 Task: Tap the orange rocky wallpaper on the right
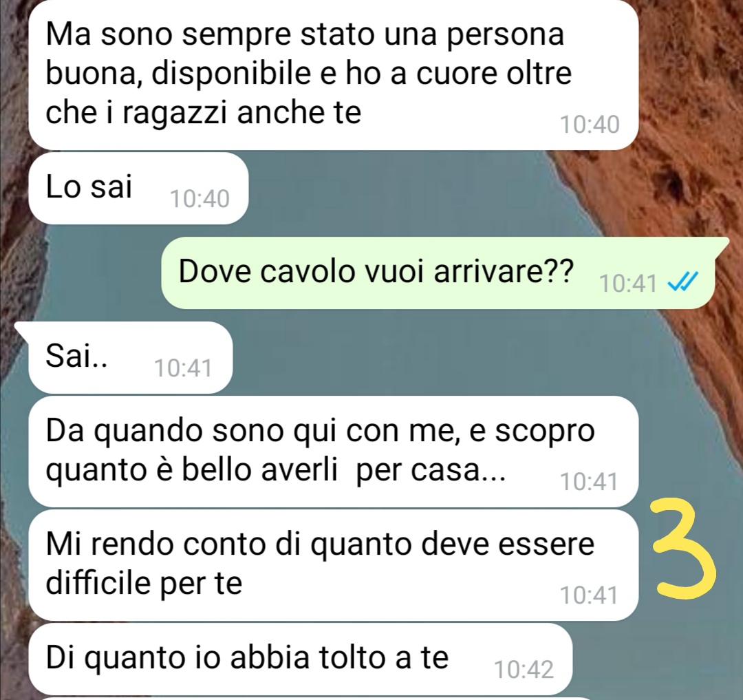[x=687, y=118]
